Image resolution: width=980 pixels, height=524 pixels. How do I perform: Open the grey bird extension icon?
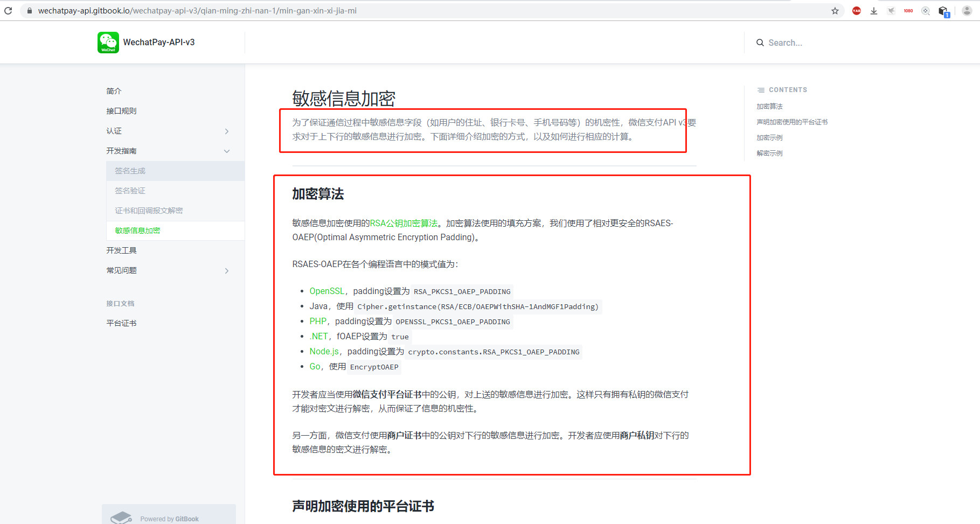(891, 11)
